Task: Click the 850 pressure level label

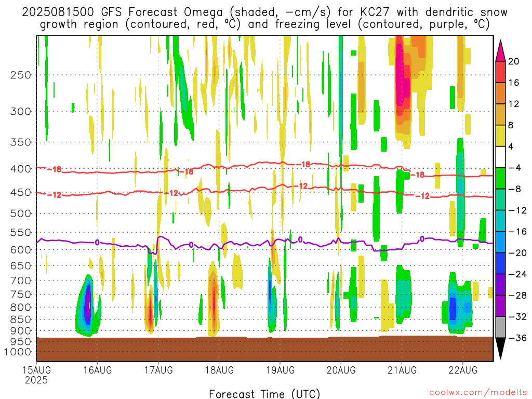Action: click(x=21, y=320)
